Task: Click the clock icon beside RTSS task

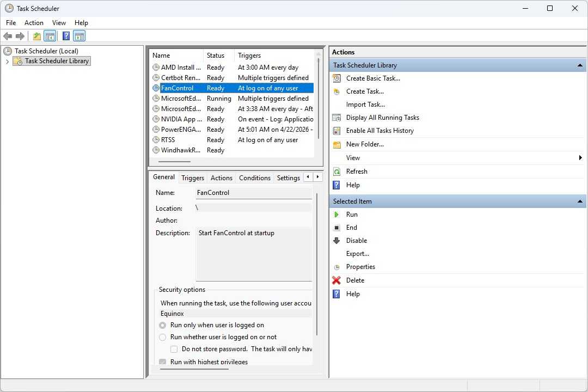Action: [x=156, y=140]
